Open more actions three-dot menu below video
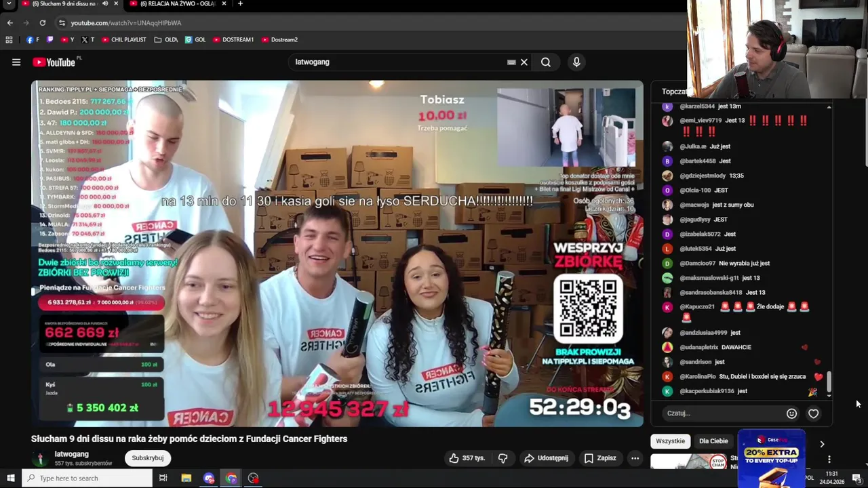 pos(635,458)
